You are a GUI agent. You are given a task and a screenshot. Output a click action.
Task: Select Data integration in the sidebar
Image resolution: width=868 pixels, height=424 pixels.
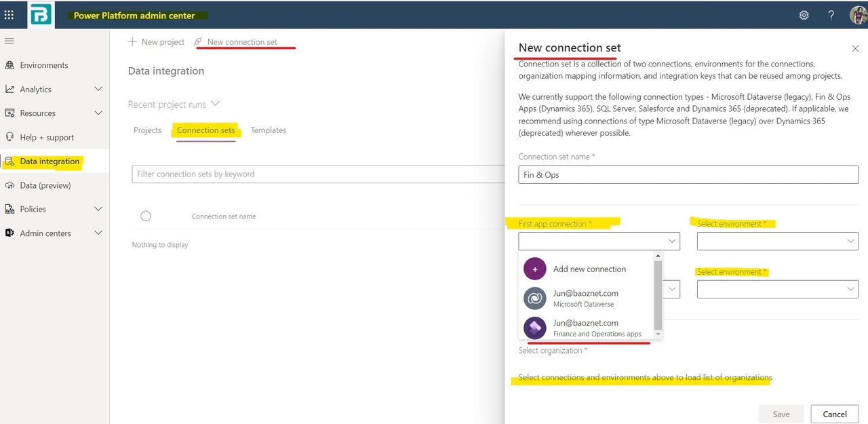click(50, 161)
